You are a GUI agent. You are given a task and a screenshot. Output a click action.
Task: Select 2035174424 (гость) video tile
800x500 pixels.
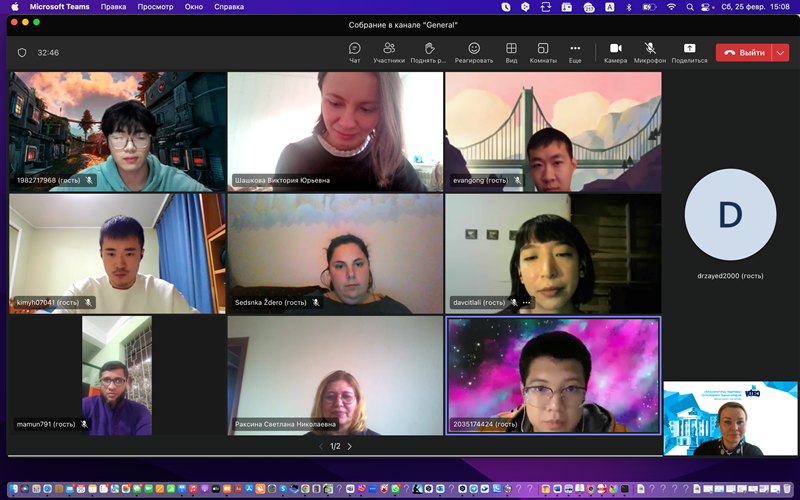tap(553, 376)
